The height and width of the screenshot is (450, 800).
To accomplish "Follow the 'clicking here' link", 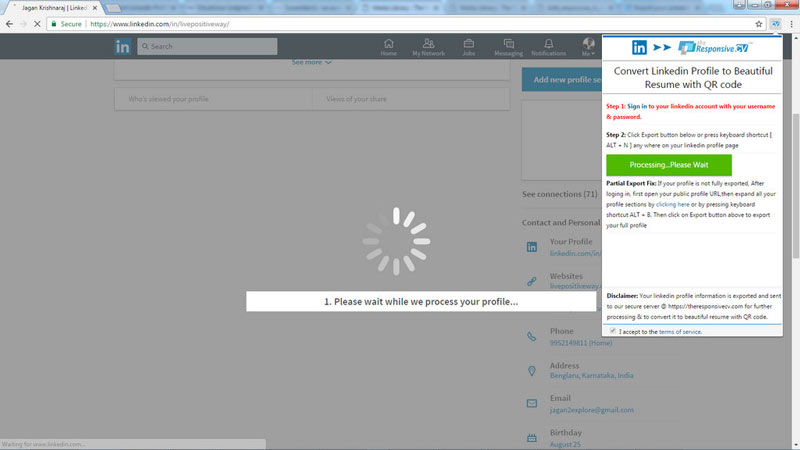I will (x=672, y=204).
